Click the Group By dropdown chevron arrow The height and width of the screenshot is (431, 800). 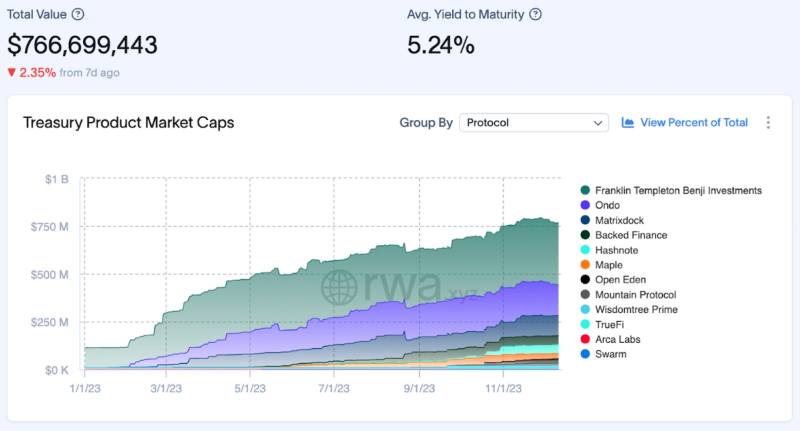point(598,123)
